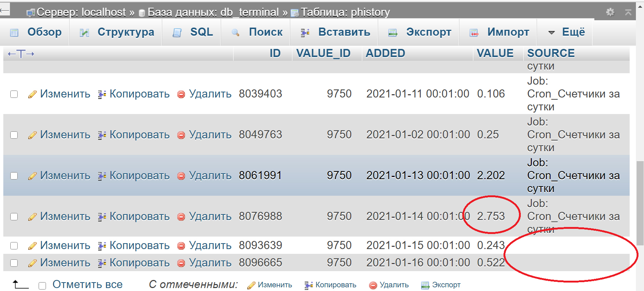Click the vertical scrollbar thumb
Viewport: 644px width, 291px height.
click(640, 202)
